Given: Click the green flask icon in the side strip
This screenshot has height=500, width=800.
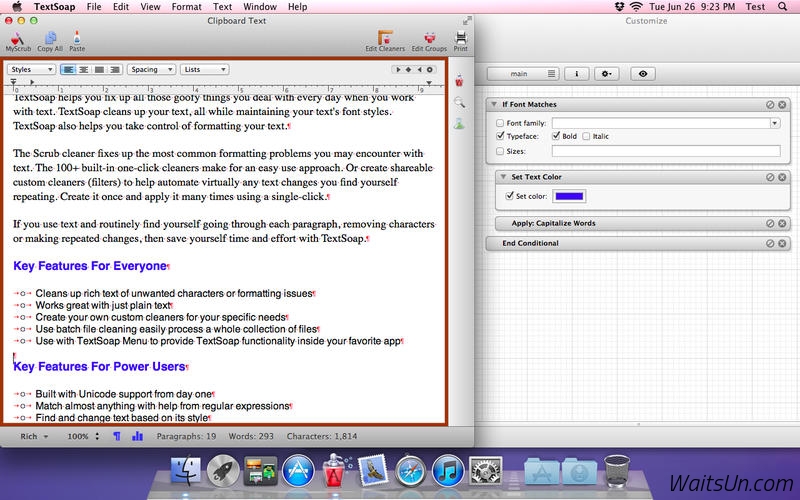Looking at the screenshot, I should pyautogui.click(x=459, y=123).
